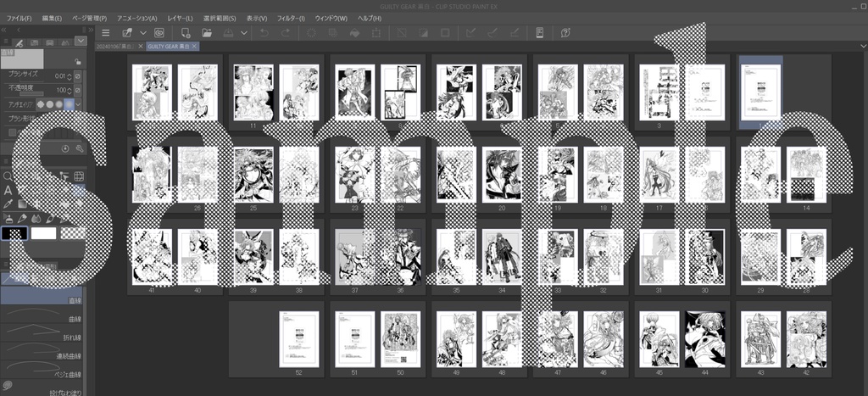The height and width of the screenshot is (396, 868).
Task: Select the white sub color swatch
Action: click(x=44, y=233)
